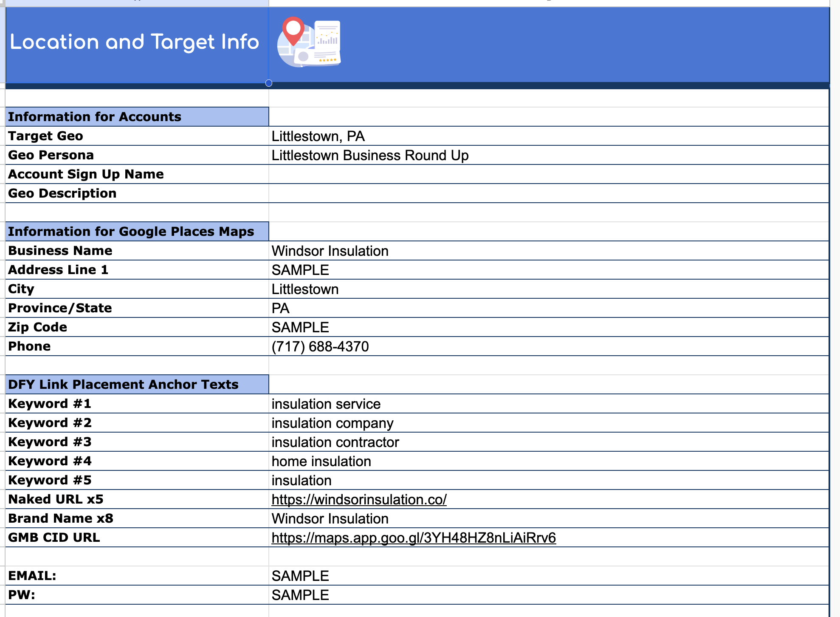Select the Business Name value Windsor Insulation
Viewport: 840px width, 617px height.
click(330, 251)
